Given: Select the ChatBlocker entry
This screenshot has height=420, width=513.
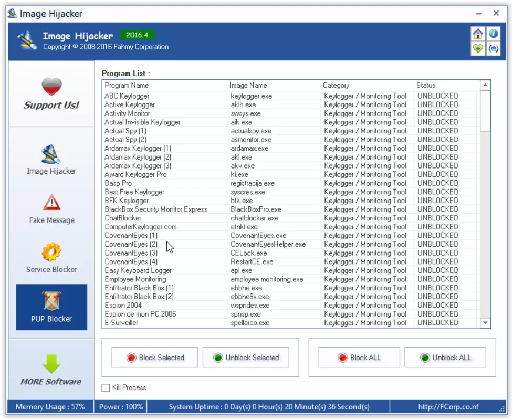Looking at the screenshot, I should (291, 218).
